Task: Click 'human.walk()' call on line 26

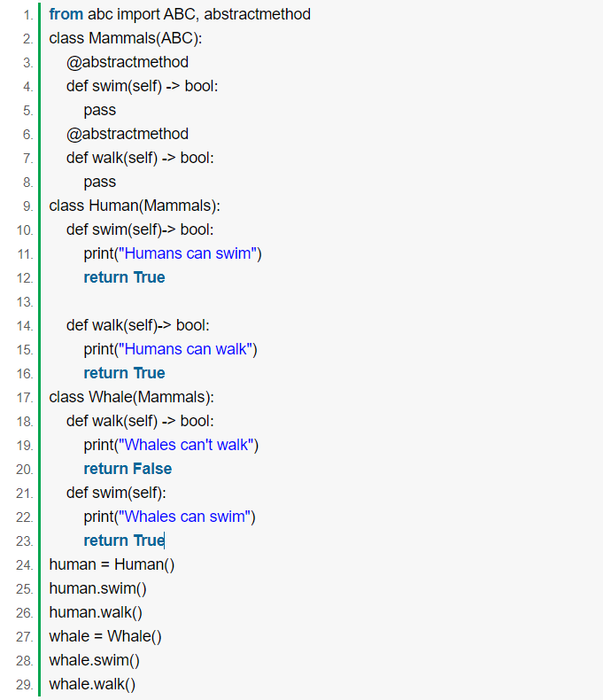Action: pos(96,612)
